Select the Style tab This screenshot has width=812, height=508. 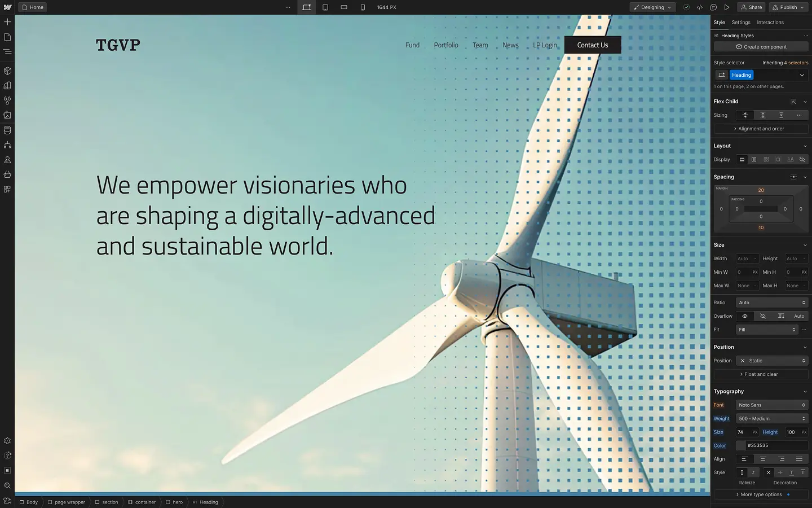pyautogui.click(x=720, y=23)
